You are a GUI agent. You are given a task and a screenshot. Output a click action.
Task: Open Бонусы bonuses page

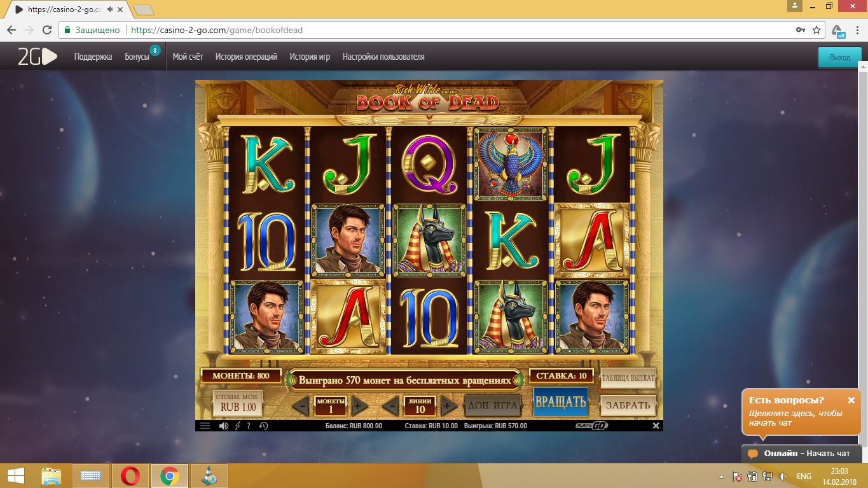137,57
